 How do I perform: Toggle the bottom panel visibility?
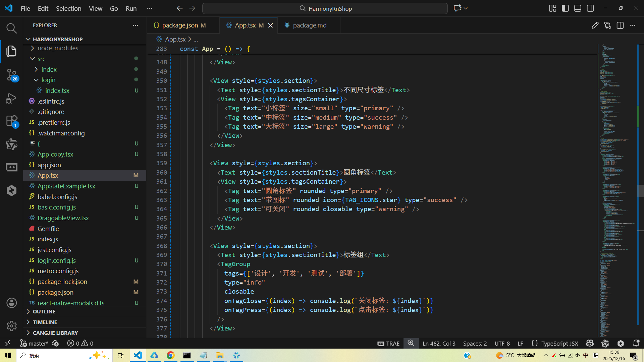[x=578, y=8]
